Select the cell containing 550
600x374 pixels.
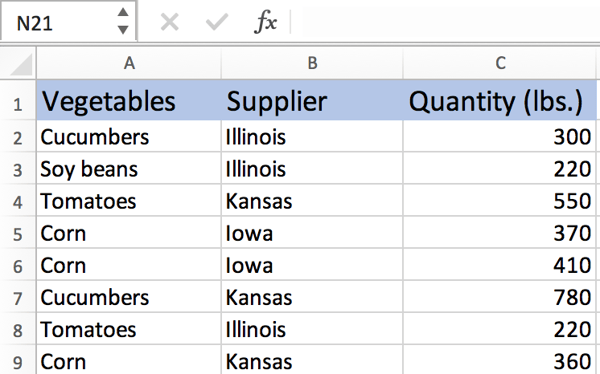click(x=500, y=201)
